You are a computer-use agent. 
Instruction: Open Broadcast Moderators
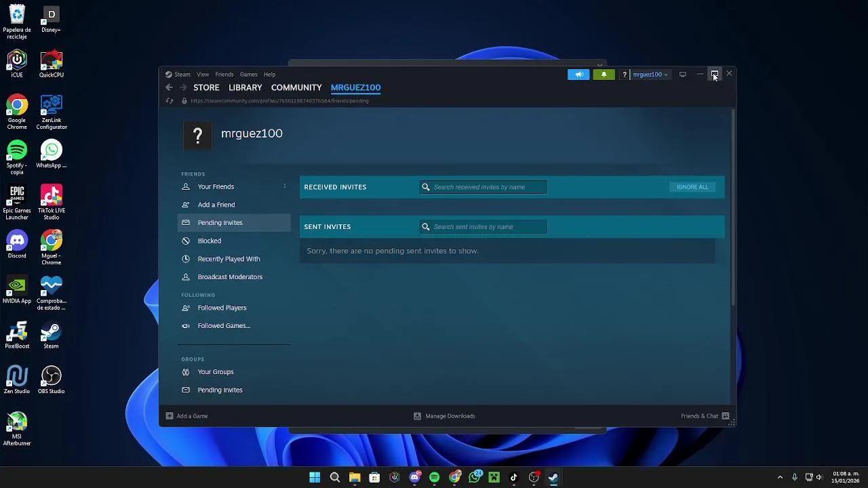click(x=234, y=277)
